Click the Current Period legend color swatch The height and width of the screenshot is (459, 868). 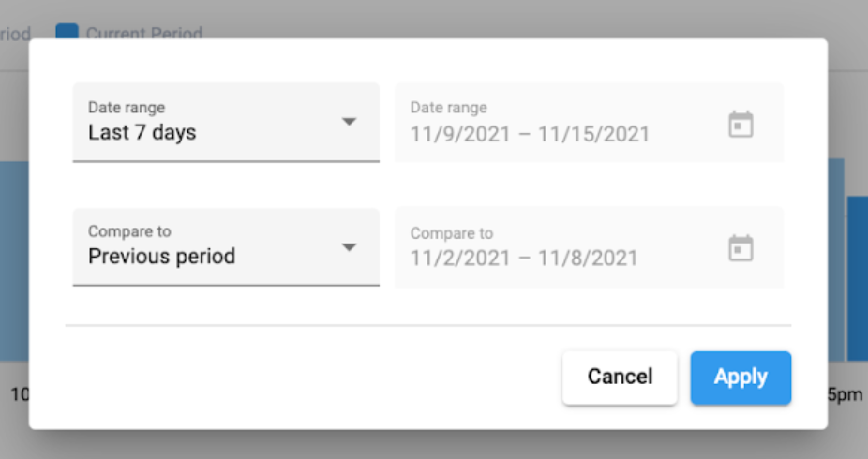point(67,31)
